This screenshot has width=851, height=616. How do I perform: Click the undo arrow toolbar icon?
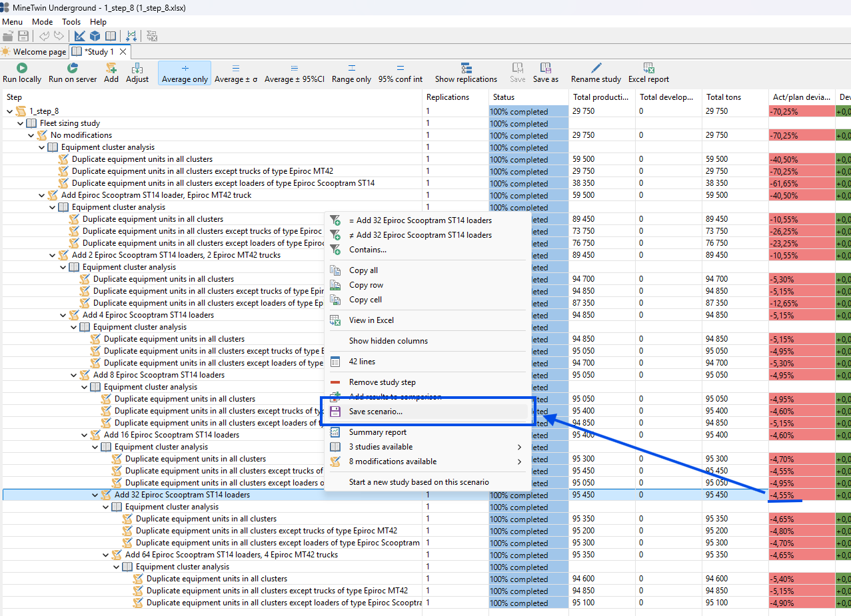click(x=45, y=36)
